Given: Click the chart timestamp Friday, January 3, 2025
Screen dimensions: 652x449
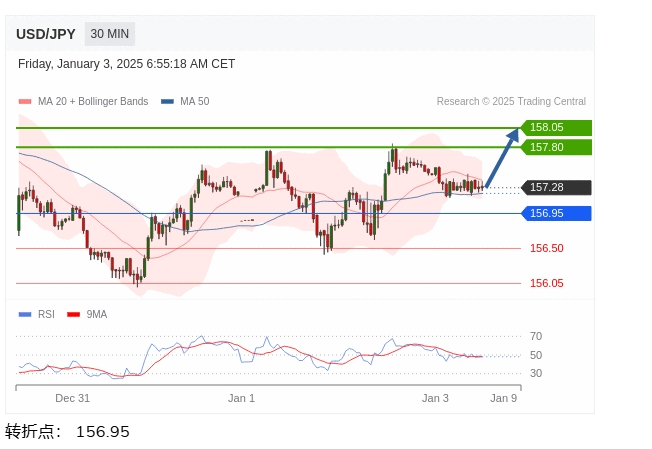Looking at the screenshot, I should (x=126, y=64).
